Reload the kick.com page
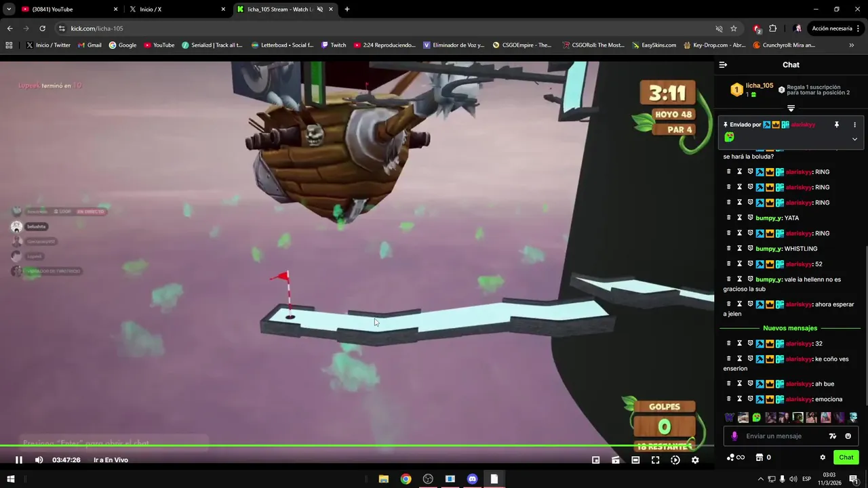The width and height of the screenshot is (868, 488). (42, 28)
